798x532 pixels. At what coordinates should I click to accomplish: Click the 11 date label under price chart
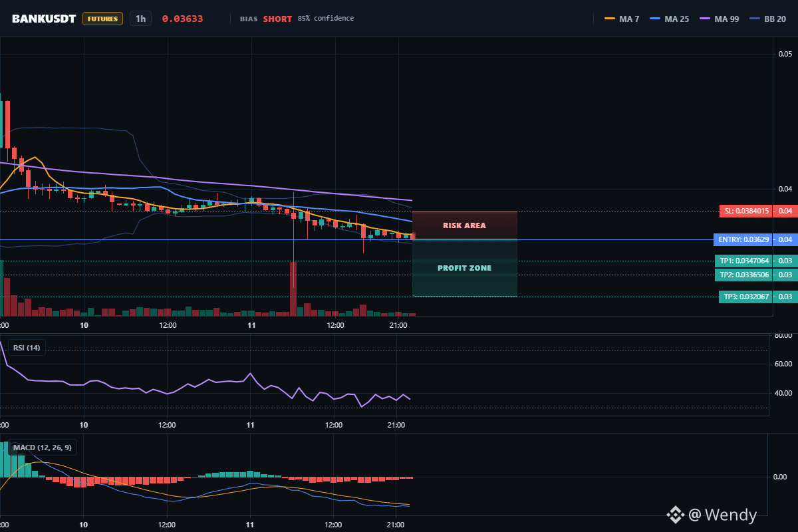pos(251,325)
